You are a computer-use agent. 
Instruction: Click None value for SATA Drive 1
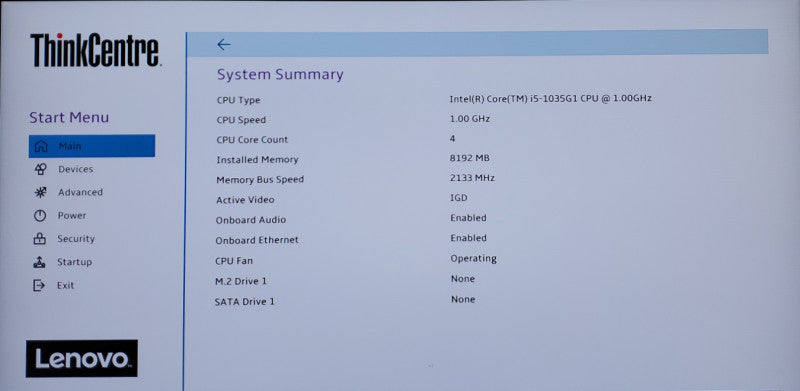(463, 300)
